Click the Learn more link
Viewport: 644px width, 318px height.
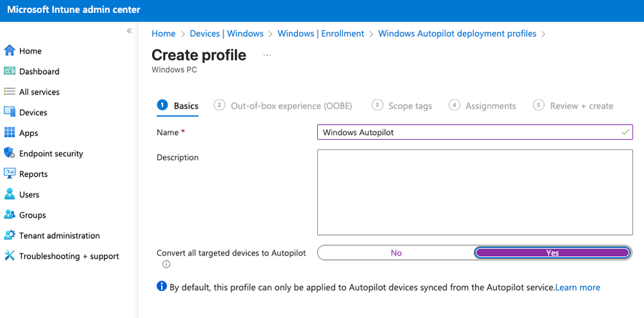coord(578,288)
